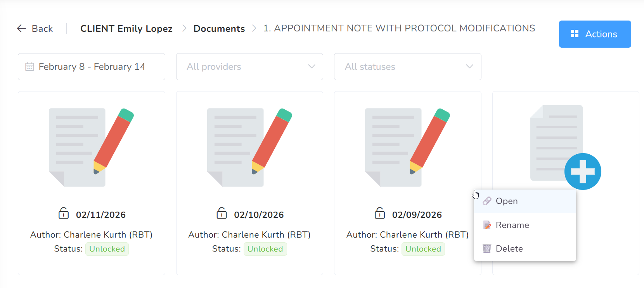Click the blue plus add-document icon
The image size is (644, 288).
click(582, 171)
